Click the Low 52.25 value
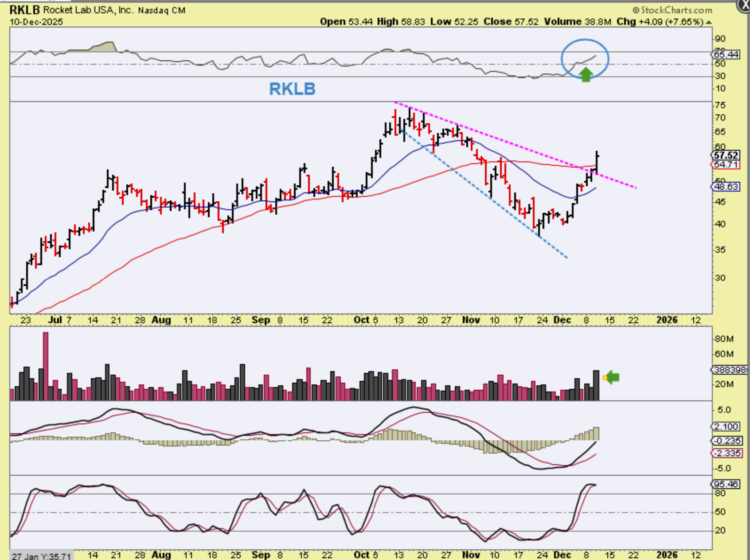Image resolution: width=750 pixels, height=560 pixels. [454, 21]
